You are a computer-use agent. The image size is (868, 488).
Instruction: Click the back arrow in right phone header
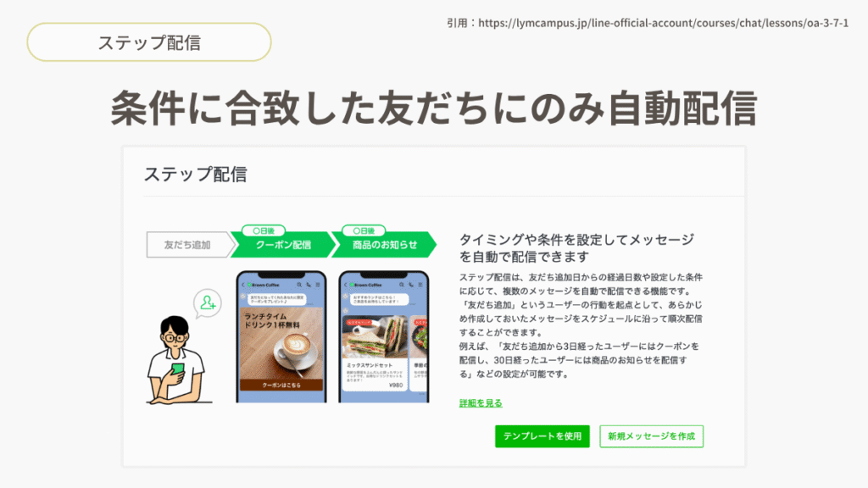[x=346, y=285]
